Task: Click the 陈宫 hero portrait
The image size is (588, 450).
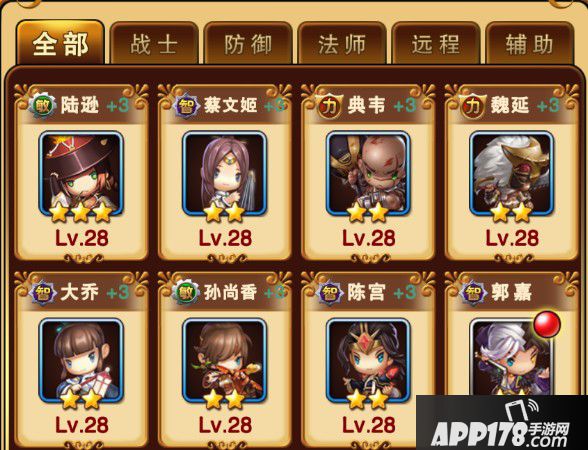Action: (368, 361)
